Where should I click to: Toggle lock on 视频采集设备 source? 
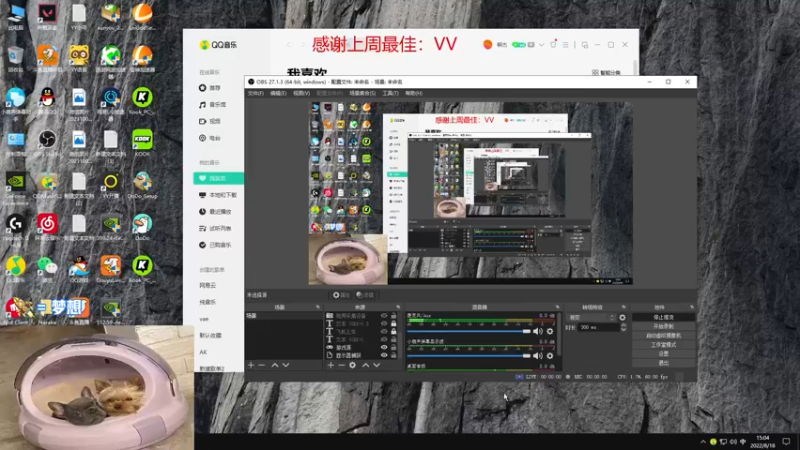(x=393, y=316)
